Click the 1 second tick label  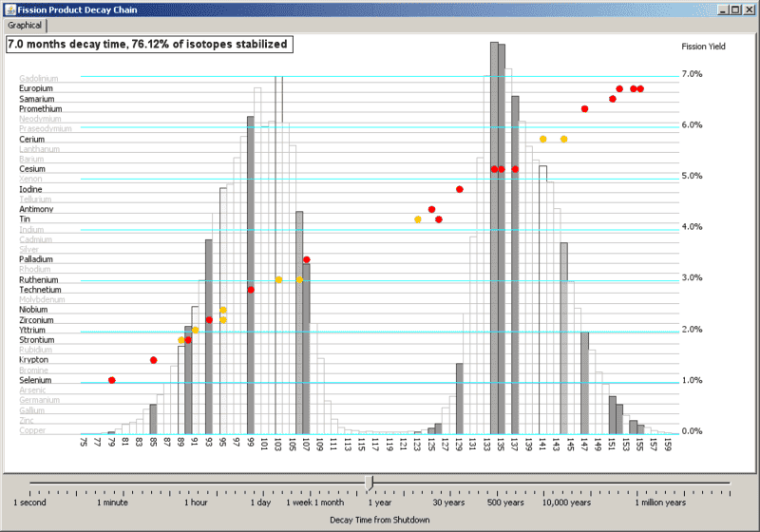click(30, 503)
